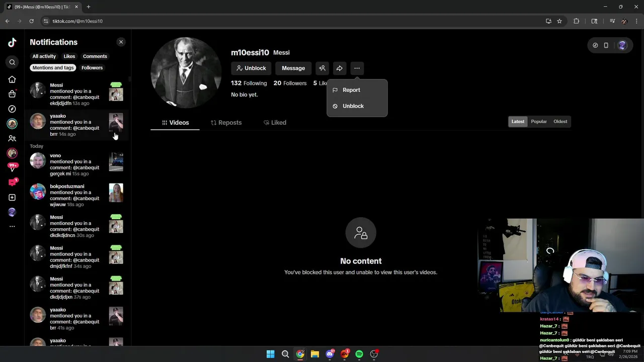Sort videos by Popular

539,122
